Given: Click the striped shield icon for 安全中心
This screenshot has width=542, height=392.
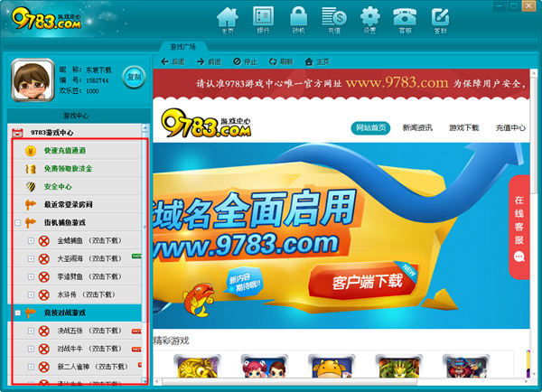Looking at the screenshot, I should pos(31,187).
